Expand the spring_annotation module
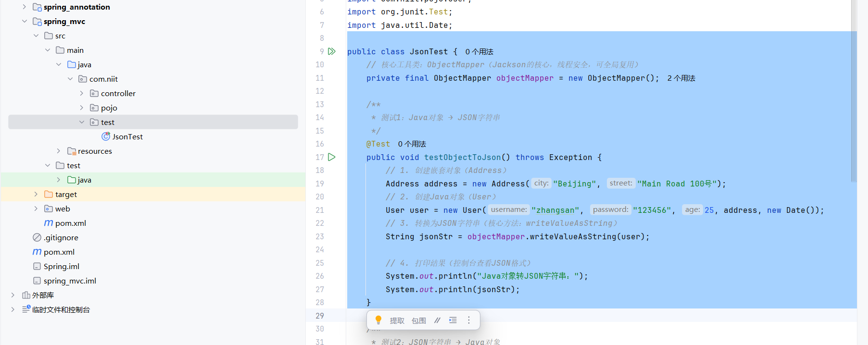 click(25, 7)
